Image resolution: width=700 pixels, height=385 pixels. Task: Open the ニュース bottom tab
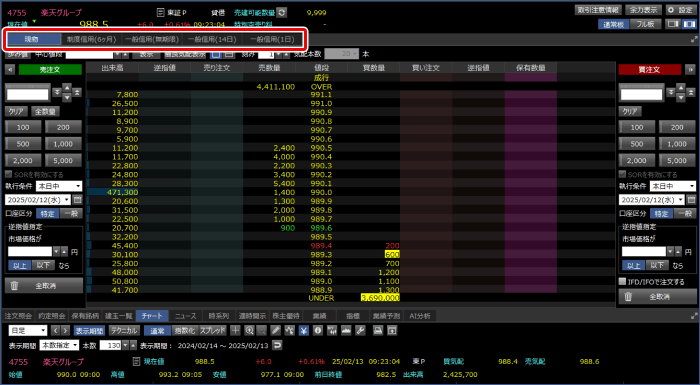pyautogui.click(x=186, y=316)
